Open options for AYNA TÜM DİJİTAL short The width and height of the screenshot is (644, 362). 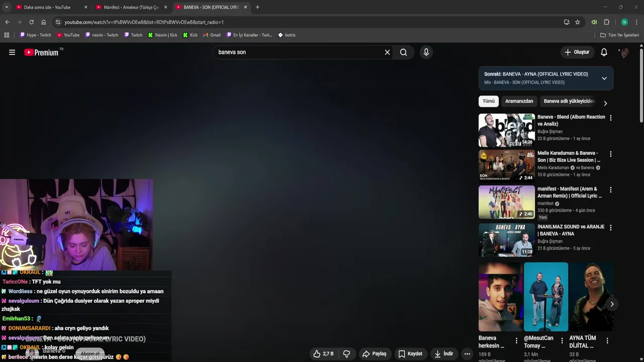coord(607,341)
